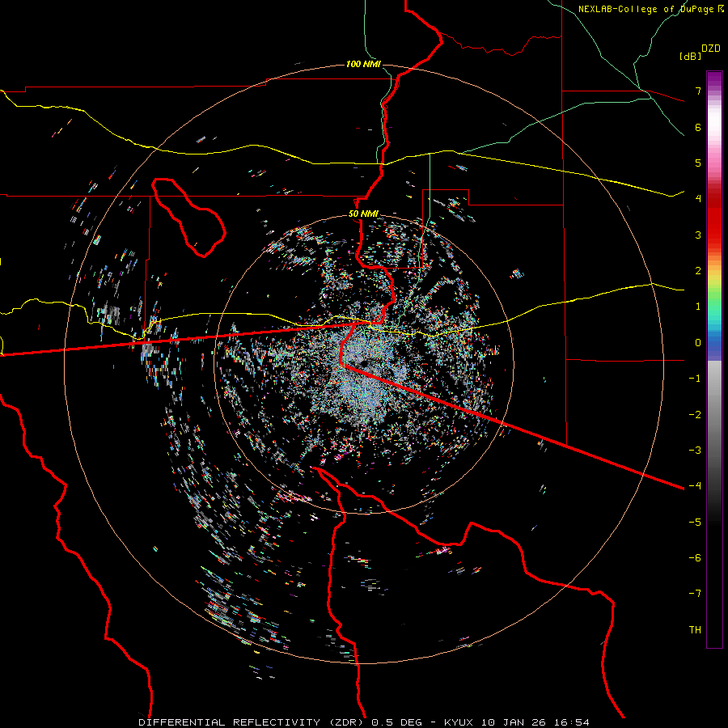Click the -2 value on the color scale
This screenshot has width=728, height=728.
(695, 414)
